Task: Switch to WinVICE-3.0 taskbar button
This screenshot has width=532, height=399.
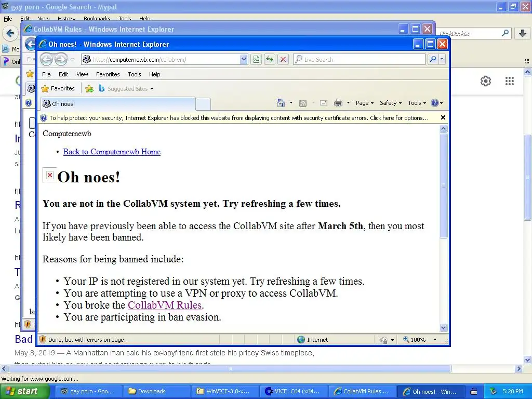Action: pyautogui.click(x=225, y=391)
